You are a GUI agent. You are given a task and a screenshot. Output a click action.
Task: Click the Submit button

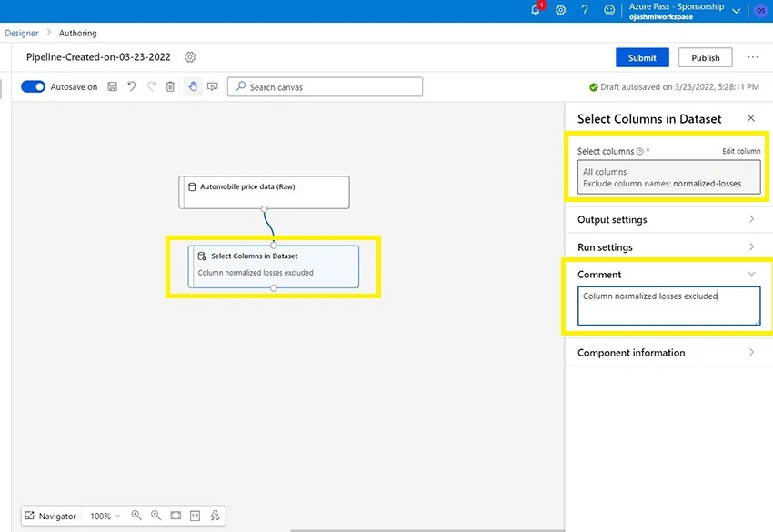(642, 57)
